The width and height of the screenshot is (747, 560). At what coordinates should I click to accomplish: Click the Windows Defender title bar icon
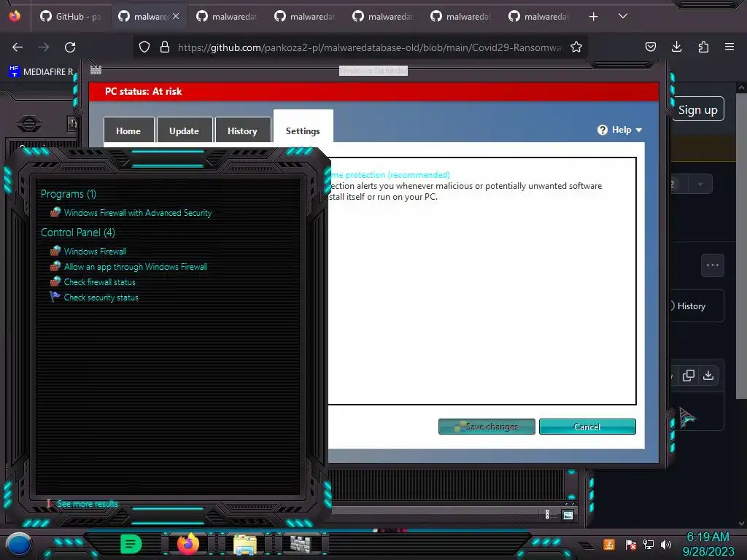pos(96,70)
